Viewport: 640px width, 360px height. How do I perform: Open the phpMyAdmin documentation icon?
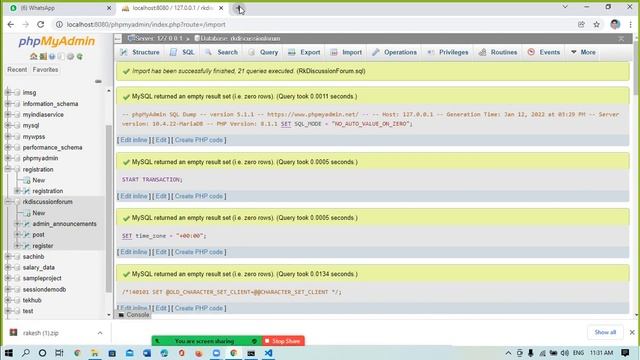(x=52, y=56)
